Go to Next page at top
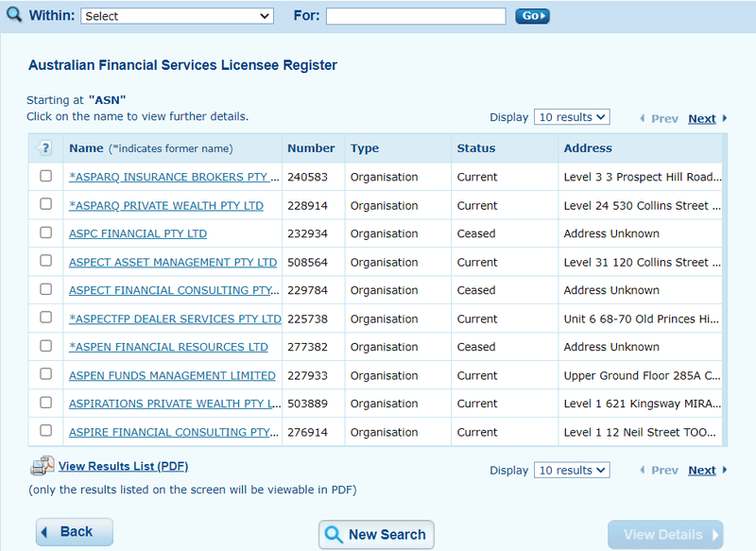This screenshot has width=756, height=551. point(702,118)
